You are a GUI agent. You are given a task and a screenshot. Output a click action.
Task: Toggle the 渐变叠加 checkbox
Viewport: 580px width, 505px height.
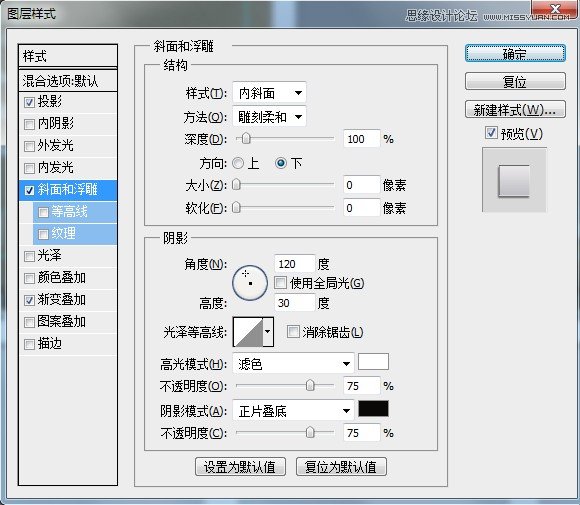[x=29, y=300]
